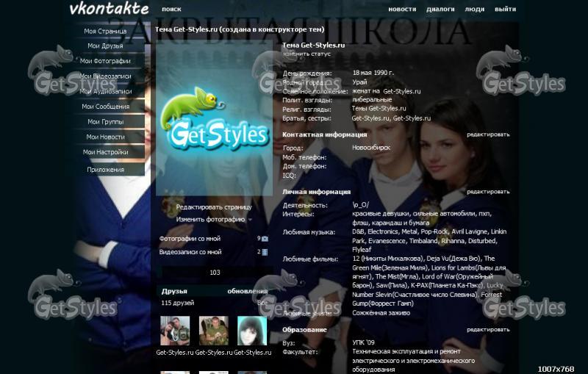Click the изменить статус link
This screenshot has height=374, width=588.
[306, 54]
